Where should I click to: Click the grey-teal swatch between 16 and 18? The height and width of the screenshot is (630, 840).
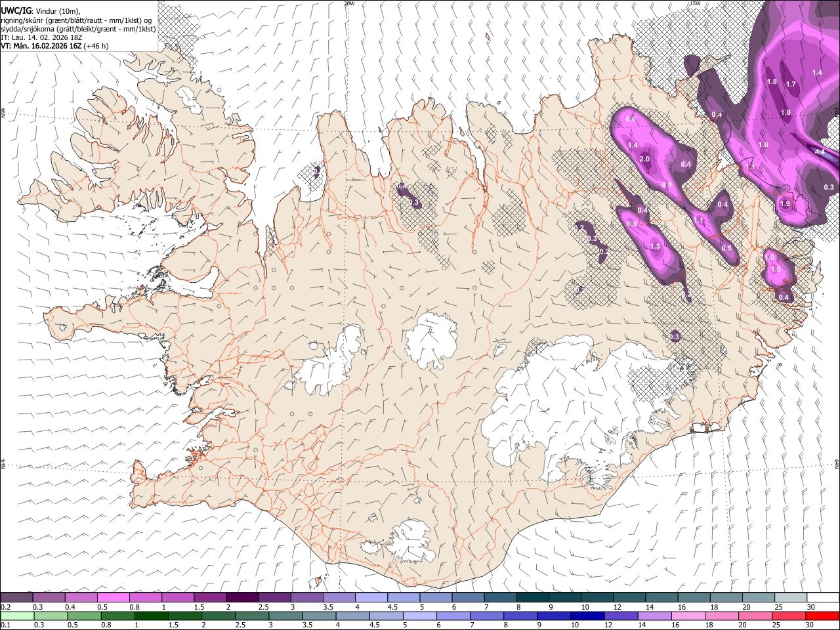694,597
